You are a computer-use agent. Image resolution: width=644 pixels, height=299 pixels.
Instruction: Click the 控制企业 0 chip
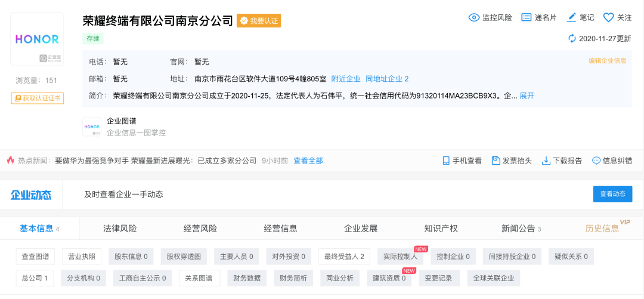pos(453,257)
